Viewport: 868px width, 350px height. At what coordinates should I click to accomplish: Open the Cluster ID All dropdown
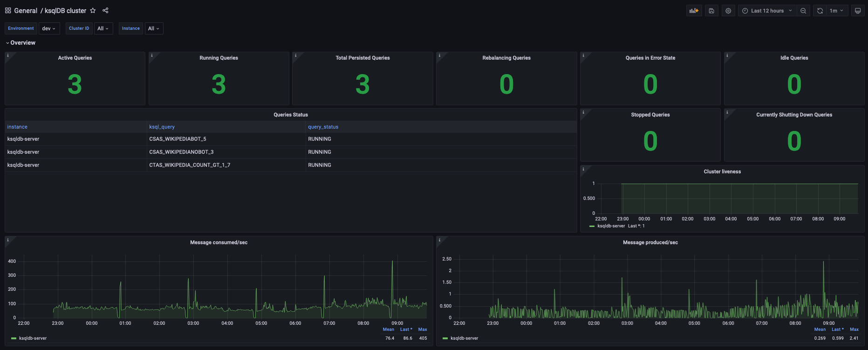click(x=103, y=28)
